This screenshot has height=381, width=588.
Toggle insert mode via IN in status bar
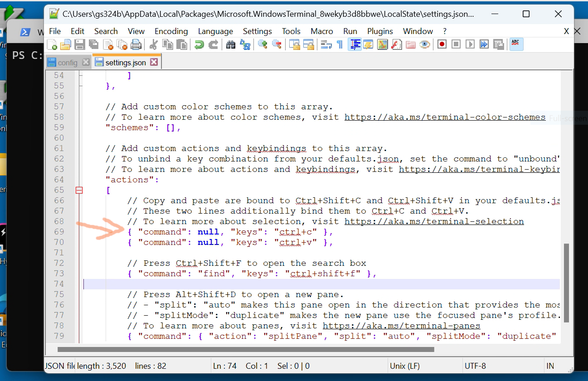tap(550, 366)
